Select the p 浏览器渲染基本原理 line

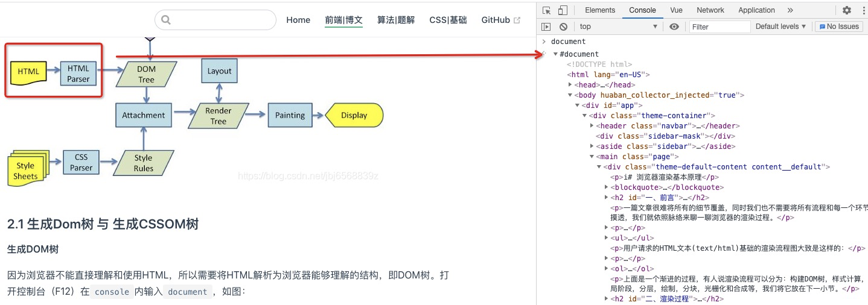click(x=665, y=177)
